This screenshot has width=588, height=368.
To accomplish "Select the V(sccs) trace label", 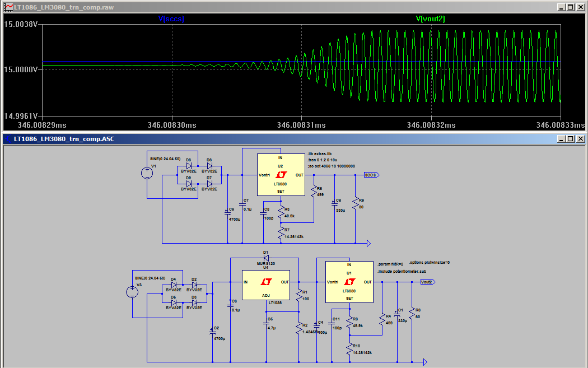I will click(x=171, y=18).
